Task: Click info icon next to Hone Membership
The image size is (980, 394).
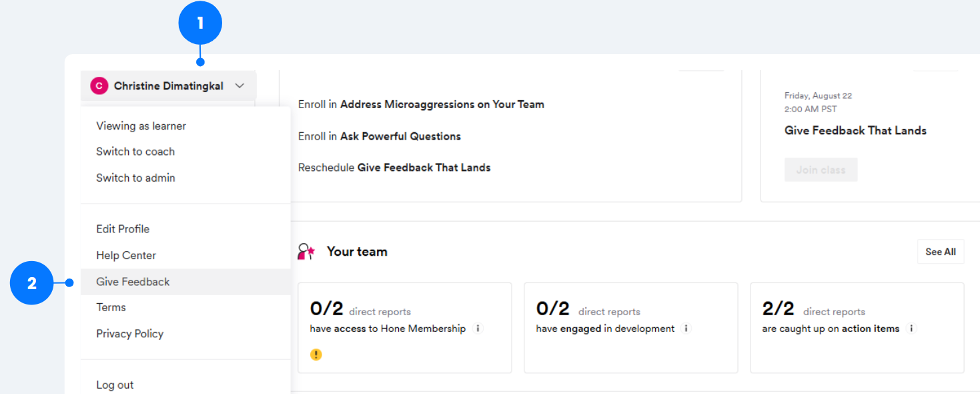Action: [x=478, y=329]
